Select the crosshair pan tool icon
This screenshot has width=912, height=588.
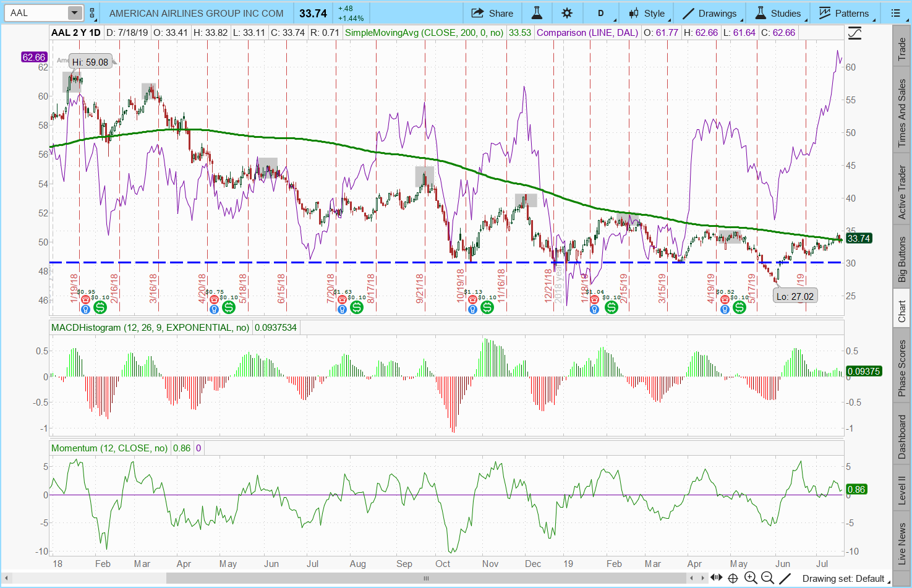click(x=733, y=578)
